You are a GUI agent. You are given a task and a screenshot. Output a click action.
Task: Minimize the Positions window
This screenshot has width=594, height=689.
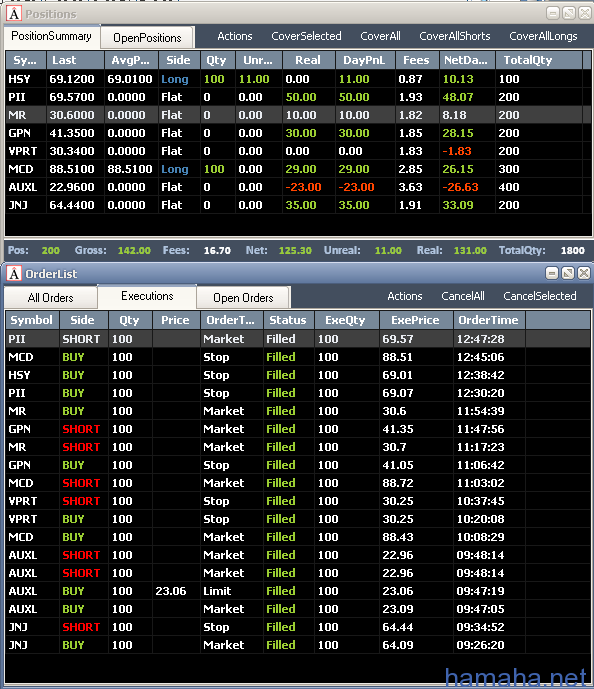(553, 14)
